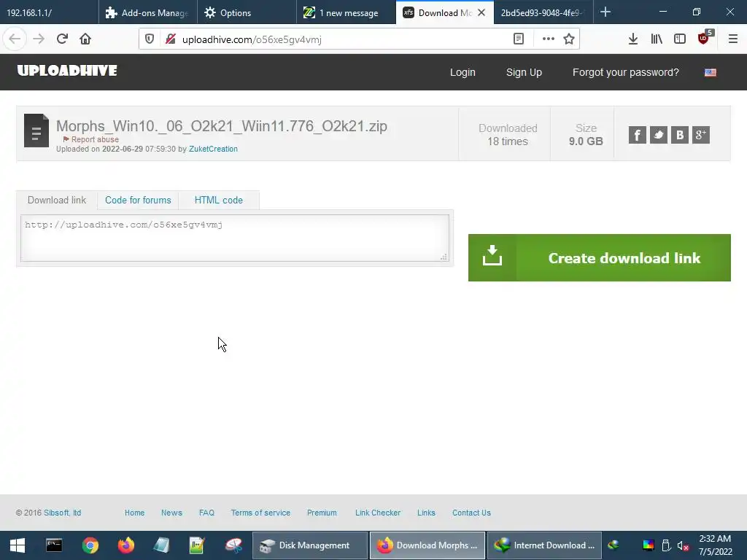
Task: Bookmark this page with the star
Action: pos(569,39)
